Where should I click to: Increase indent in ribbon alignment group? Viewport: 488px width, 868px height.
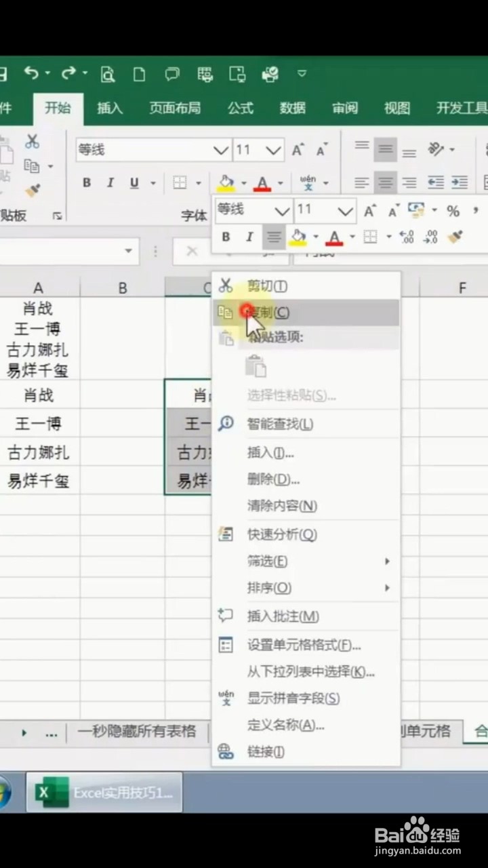pos(460,182)
